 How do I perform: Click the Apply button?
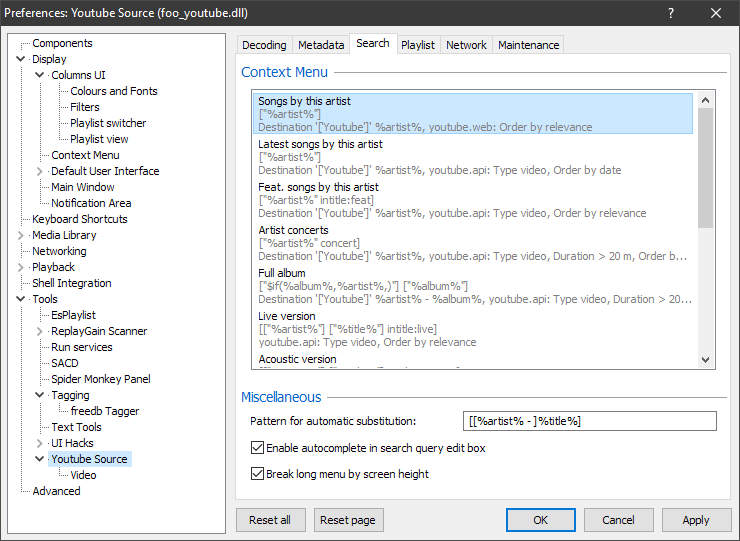pyautogui.click(x=695, y=520)
